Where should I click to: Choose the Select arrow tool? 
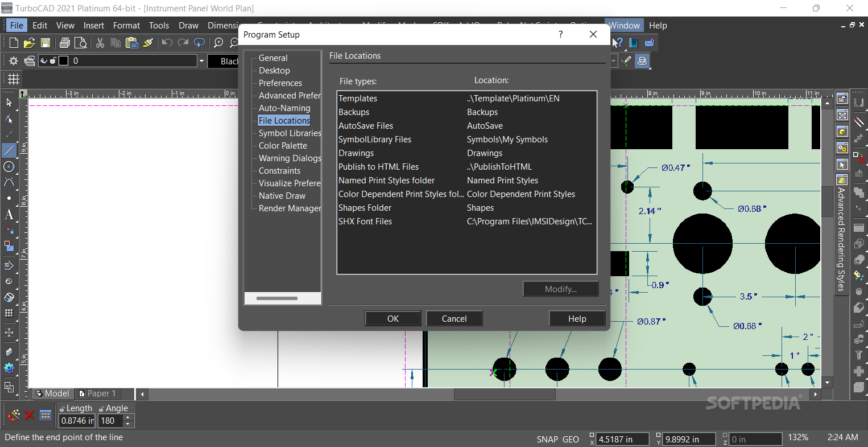click(x=9, y=102)
